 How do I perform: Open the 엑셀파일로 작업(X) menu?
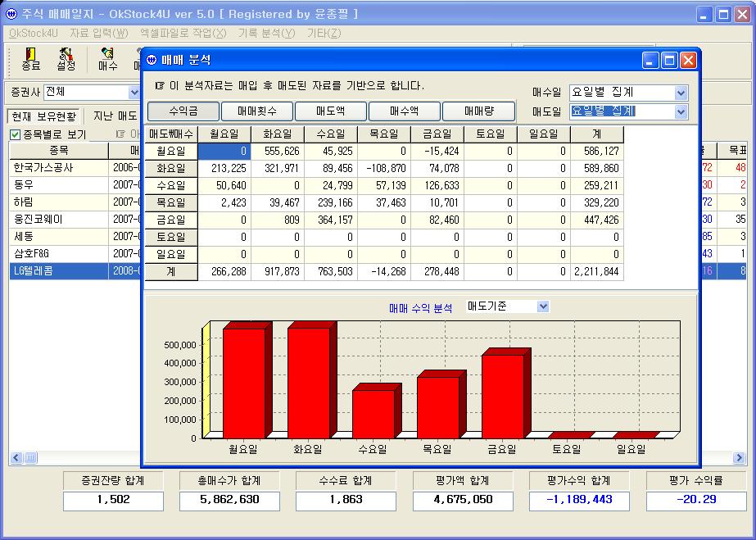(183, 34)
